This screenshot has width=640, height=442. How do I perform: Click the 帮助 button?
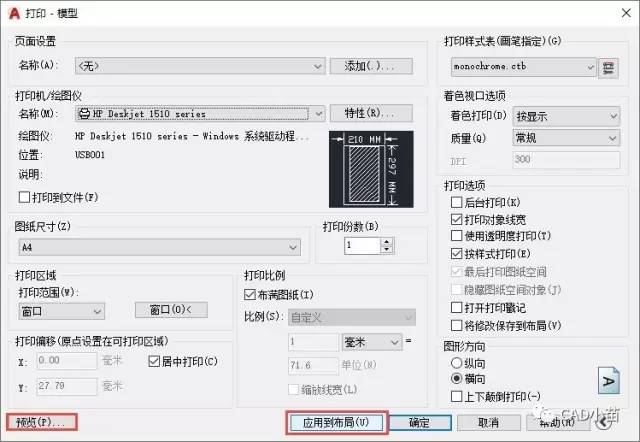(x=557, y=423)
